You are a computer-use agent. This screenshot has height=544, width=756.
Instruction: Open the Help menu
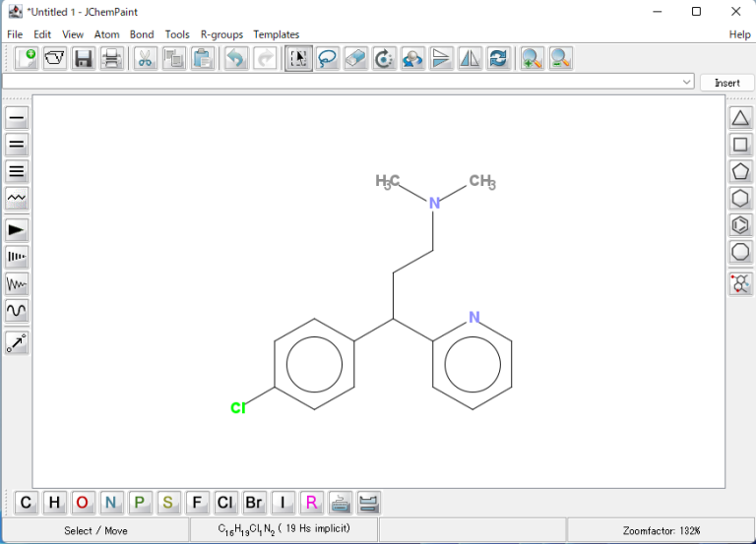click(739, 34)
